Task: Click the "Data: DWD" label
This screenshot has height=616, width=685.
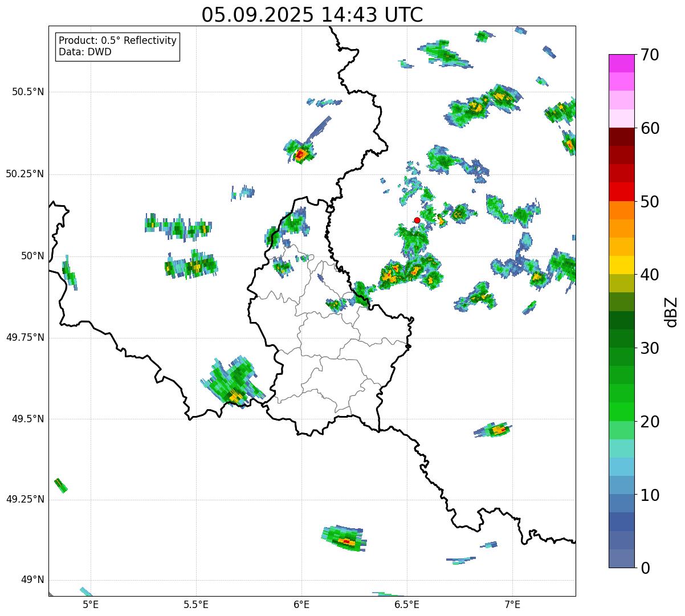Action: pos(85,52)
